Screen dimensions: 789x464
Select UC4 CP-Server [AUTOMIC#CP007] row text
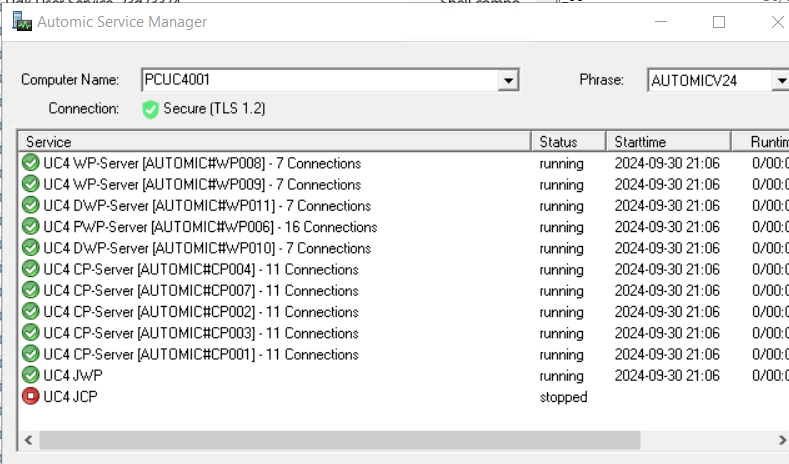coord(201,290)
